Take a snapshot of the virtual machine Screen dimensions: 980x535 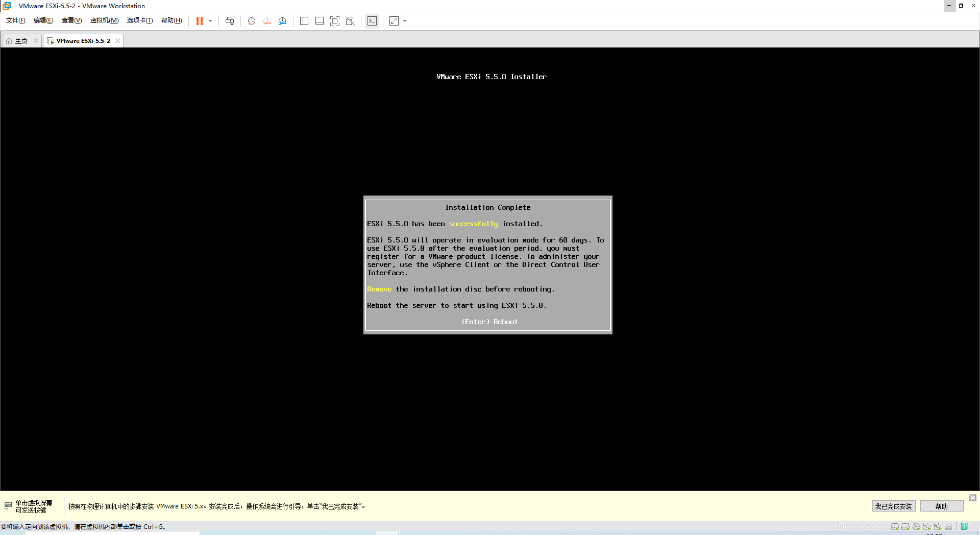click(251, 21)
